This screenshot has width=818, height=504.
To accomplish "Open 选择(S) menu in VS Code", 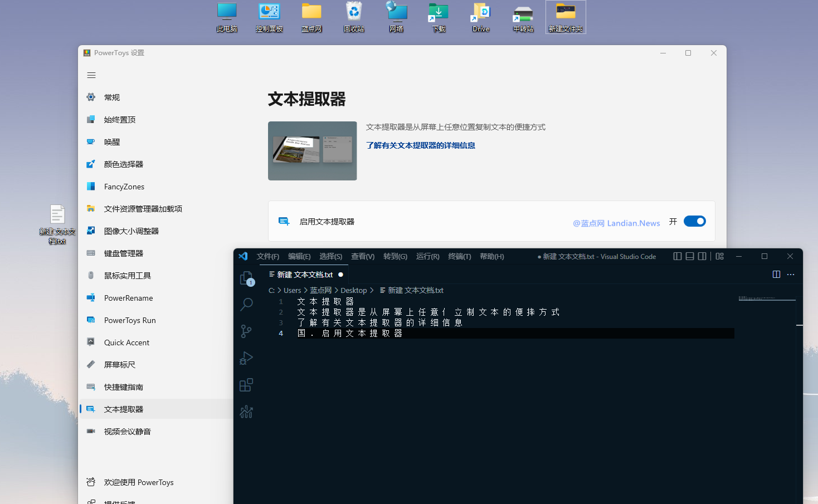I will [331, 256].
